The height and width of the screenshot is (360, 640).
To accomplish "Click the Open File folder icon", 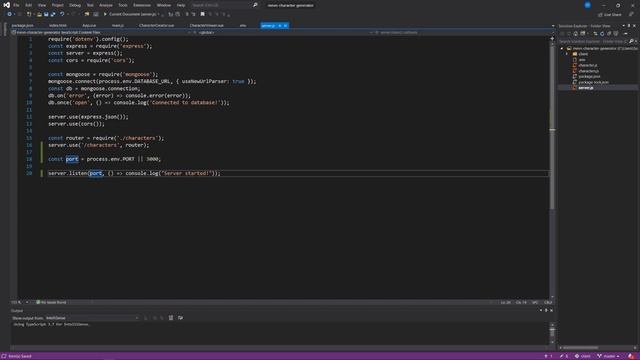I will (39, 14).
